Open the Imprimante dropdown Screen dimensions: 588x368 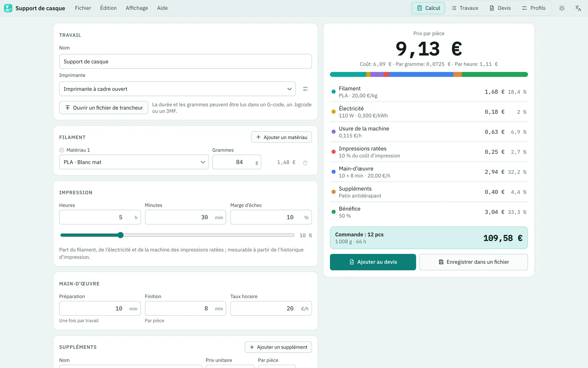[177, 89]
